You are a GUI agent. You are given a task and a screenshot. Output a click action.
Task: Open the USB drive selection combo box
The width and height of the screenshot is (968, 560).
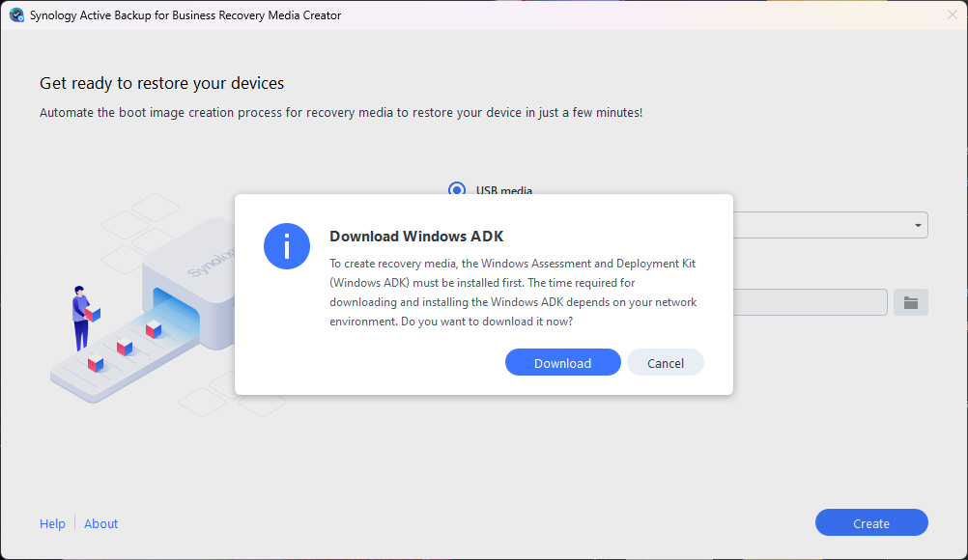pyautogui.click(x=829, y=226)
